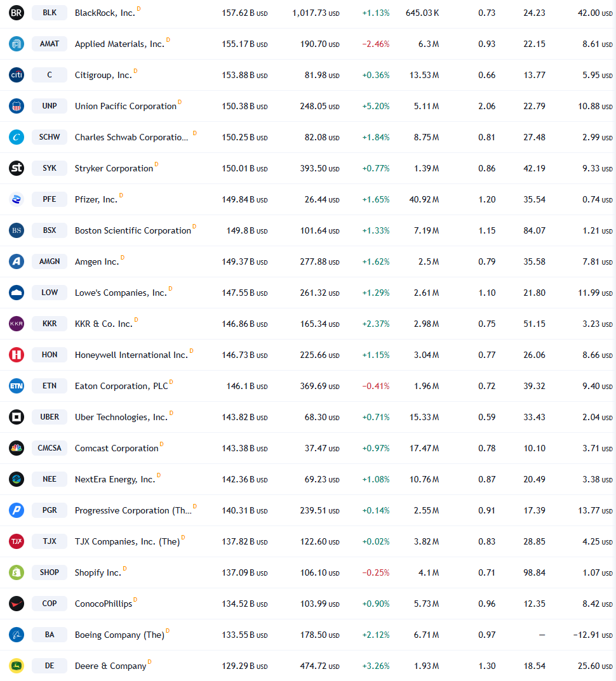
Task: Click Comcast volume 17.47 M
Action: tap(424, 448)
